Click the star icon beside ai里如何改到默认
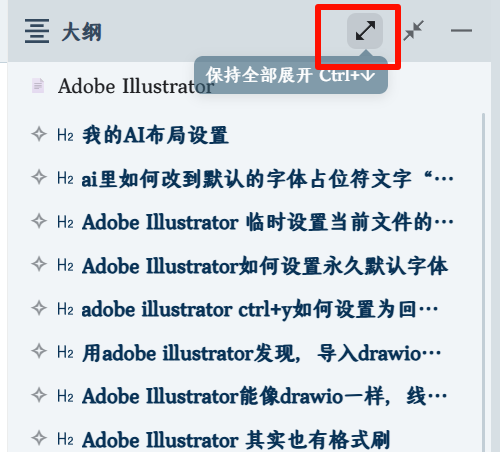The image size is (500, 452). [39, 177]
